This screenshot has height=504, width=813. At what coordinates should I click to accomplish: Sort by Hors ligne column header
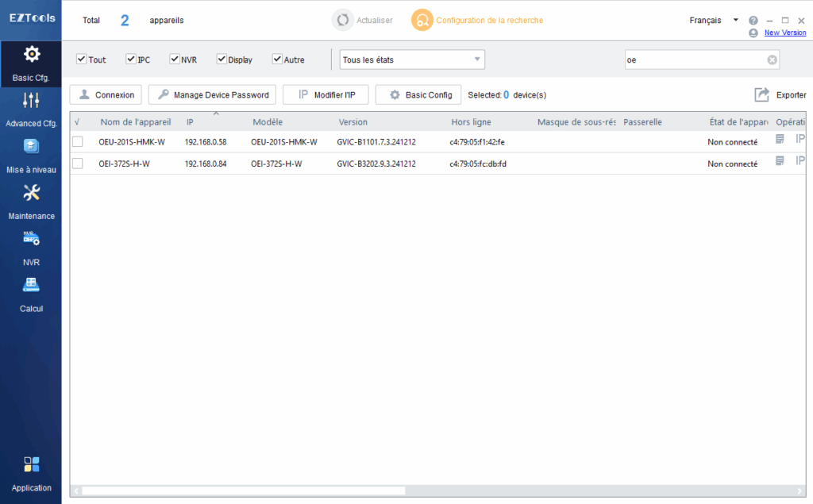click(471, 122)
